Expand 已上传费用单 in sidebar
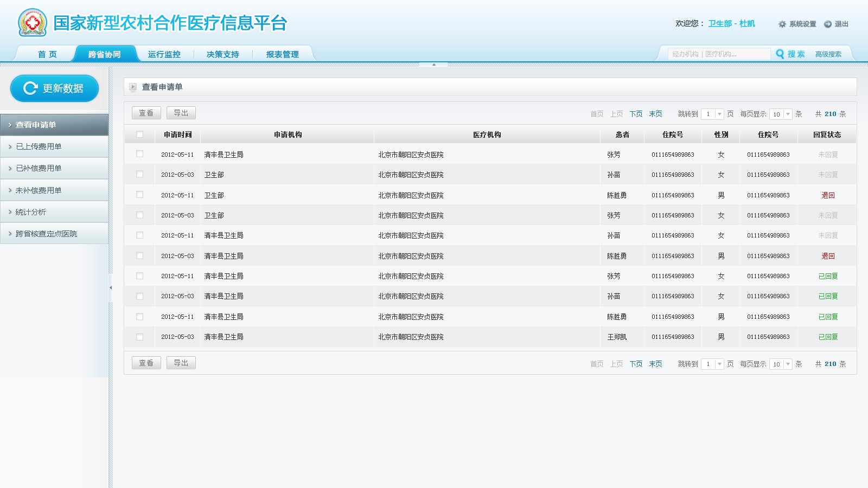This screenshot has height=488, width=868. (54, 146)
